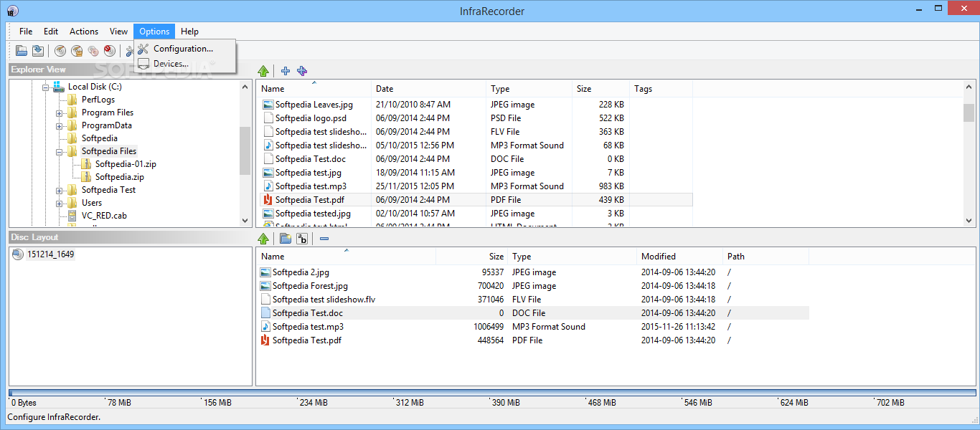Click the Name column header in disc layout
Viewport: 980px width, 430px height.
tap(347, 256)
